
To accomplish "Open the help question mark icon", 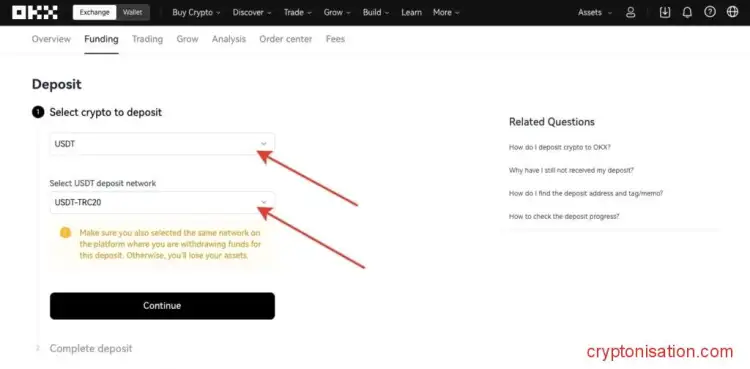I will pyautogui.click(x=710, y=12).
